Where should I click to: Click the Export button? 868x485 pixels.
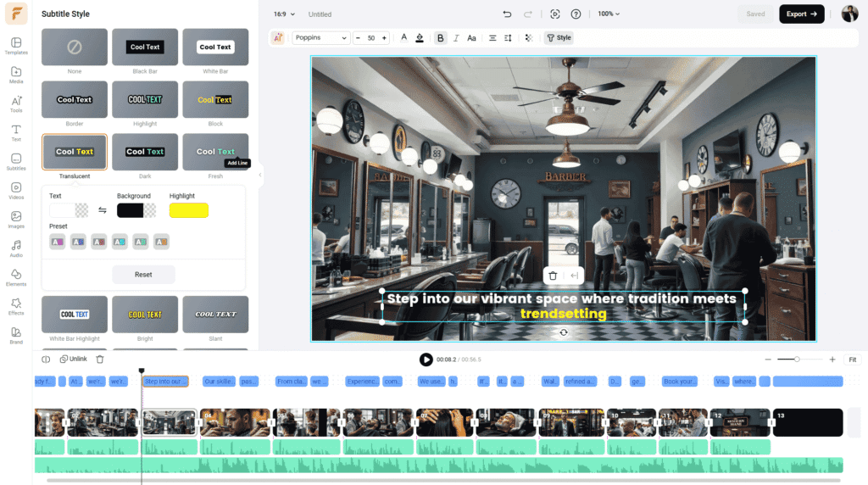coord(802,14)
